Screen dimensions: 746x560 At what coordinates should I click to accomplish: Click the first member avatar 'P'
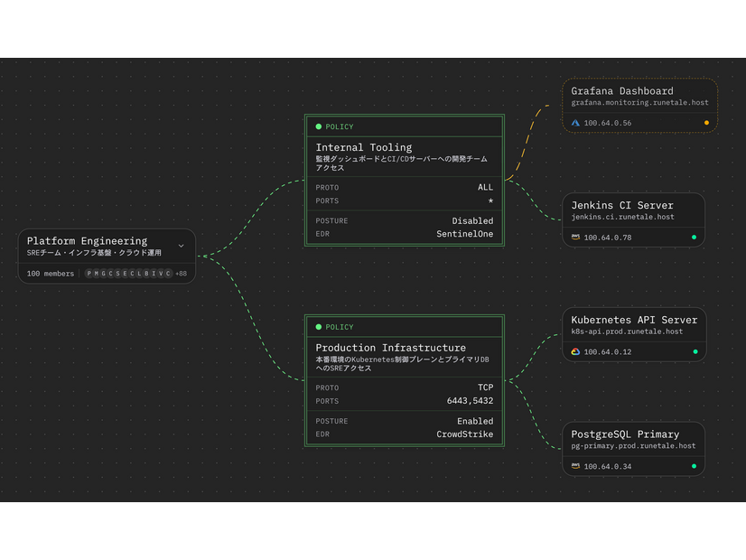tap(89, 274)
